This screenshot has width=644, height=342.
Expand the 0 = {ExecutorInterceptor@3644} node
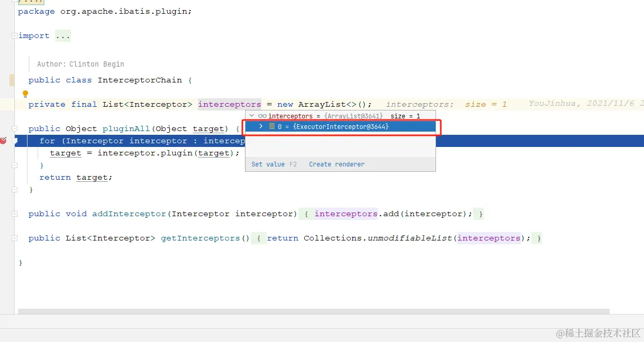[261, 126]
